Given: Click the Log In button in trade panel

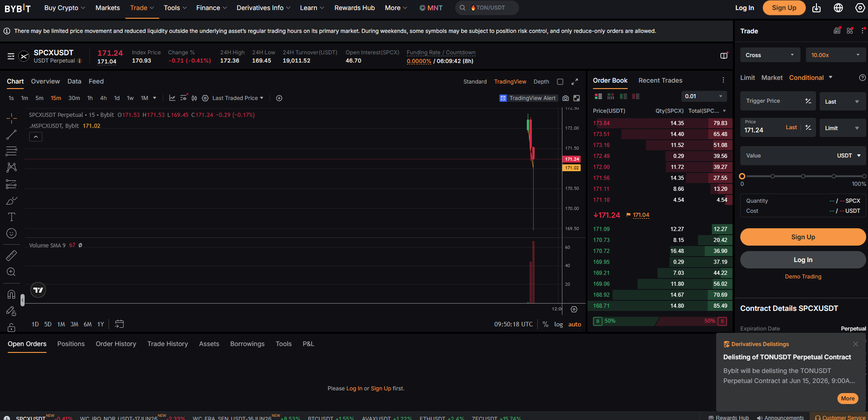Looking at the screenshot, I should 803,260.
